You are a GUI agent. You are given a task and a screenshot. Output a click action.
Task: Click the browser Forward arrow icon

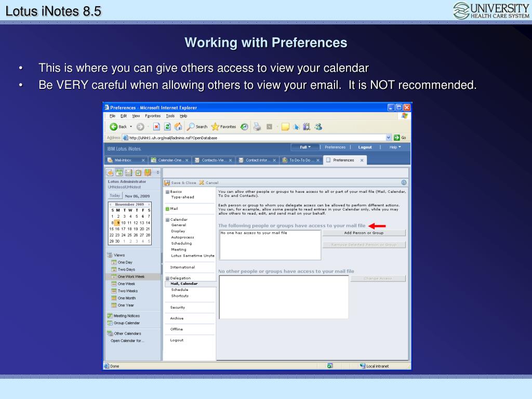(140, 127)
